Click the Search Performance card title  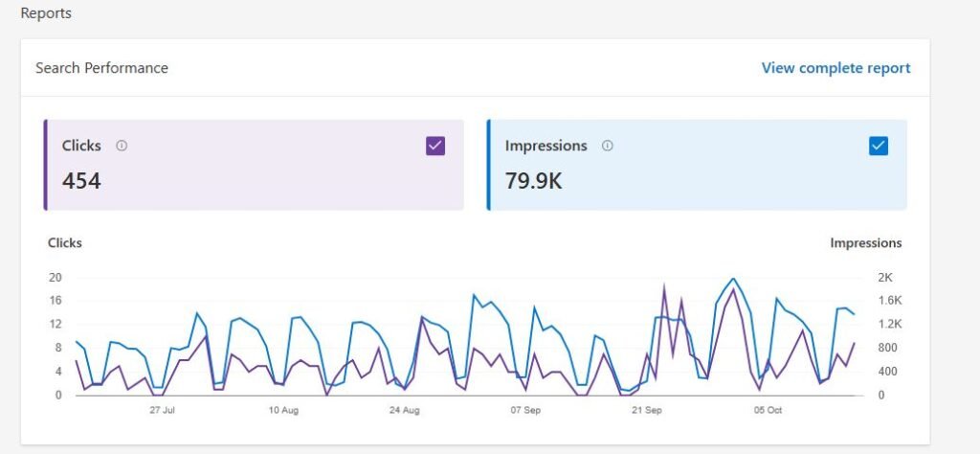click(101, 68)
